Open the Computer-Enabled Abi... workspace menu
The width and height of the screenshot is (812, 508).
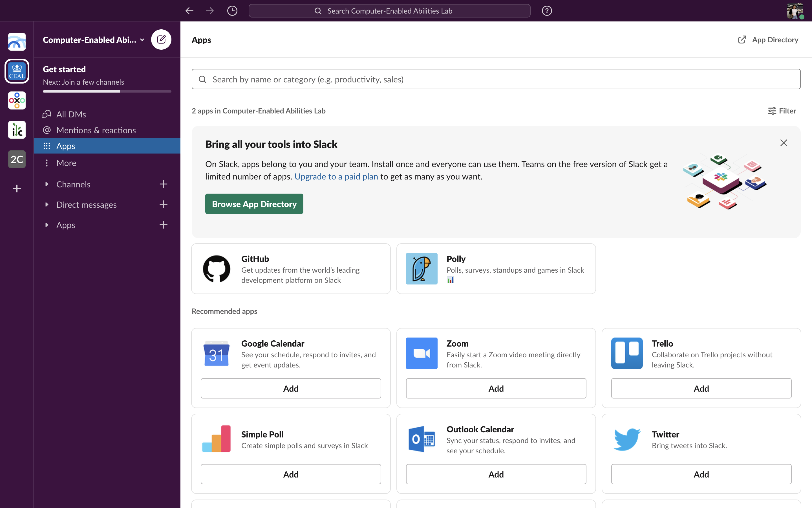click(x=94, y=40)
